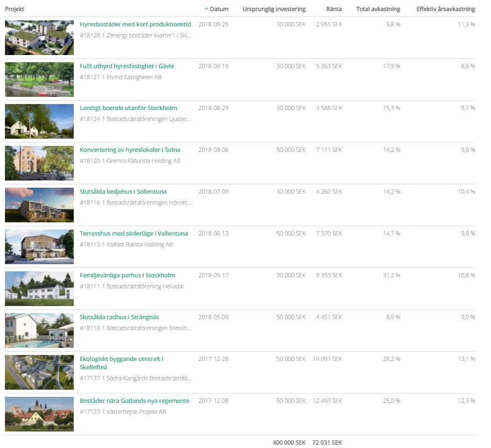Image resolution: width=491 pixels, height=448 pixels.
Task: Sort by Ursprunglig investering header
Action: [x=274, y=9]
